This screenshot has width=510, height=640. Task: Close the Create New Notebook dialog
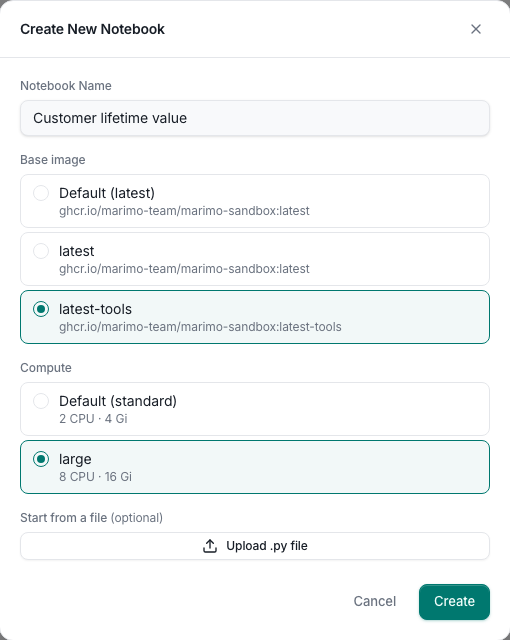point(476,29)
